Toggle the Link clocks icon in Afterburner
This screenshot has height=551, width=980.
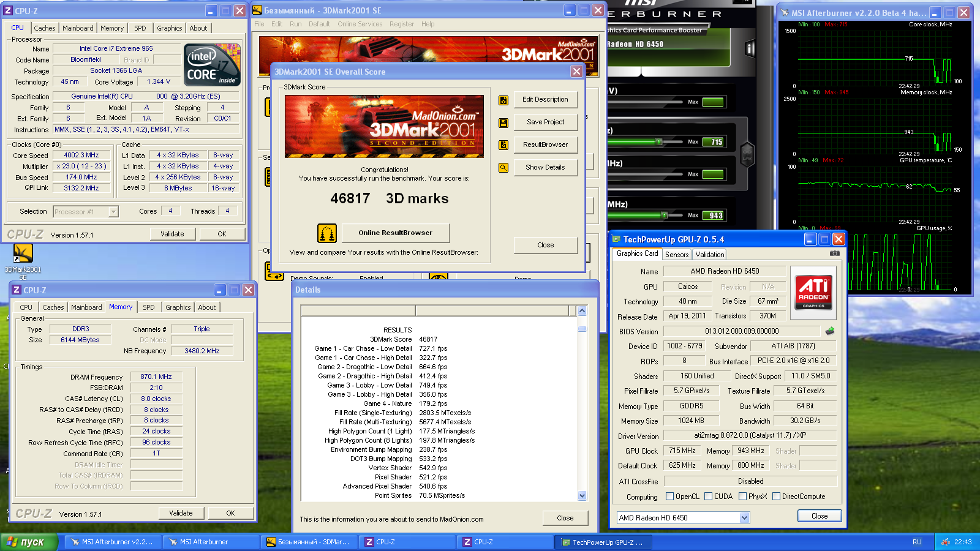point(747,153)
